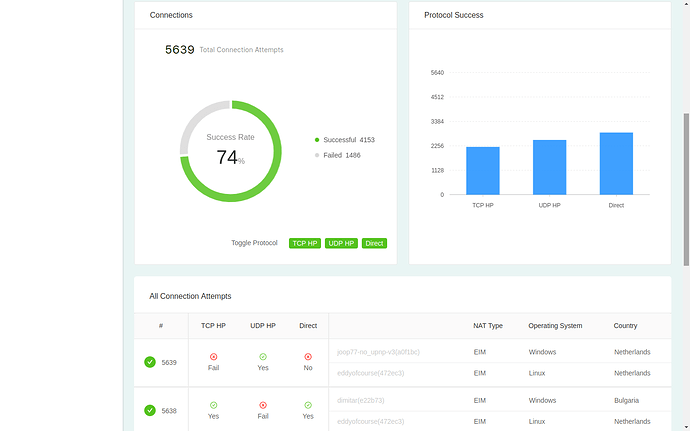Click the Failed legend entry
Viewport: 690px width, 431px height.
point(338,155)
